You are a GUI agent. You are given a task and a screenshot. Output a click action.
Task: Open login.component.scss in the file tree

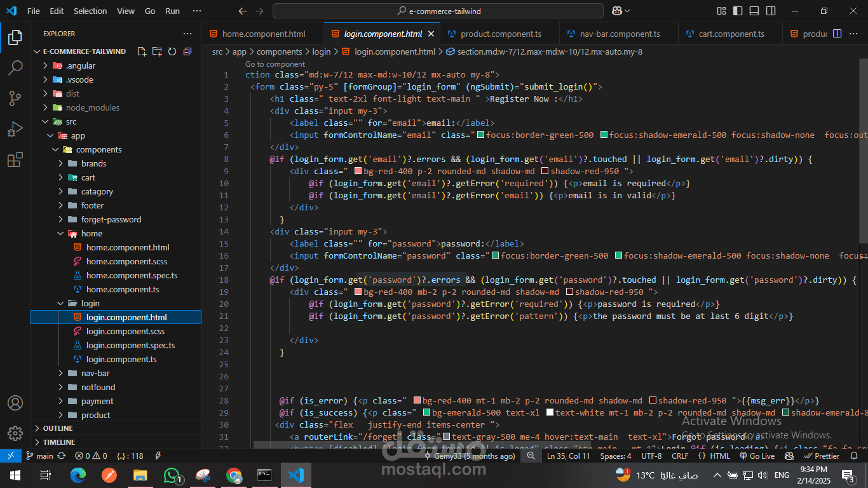[125, 331]
